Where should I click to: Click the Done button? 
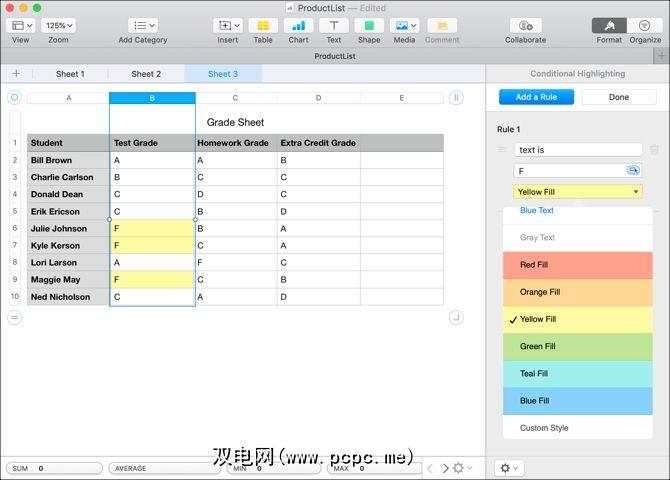pos(619,97)
